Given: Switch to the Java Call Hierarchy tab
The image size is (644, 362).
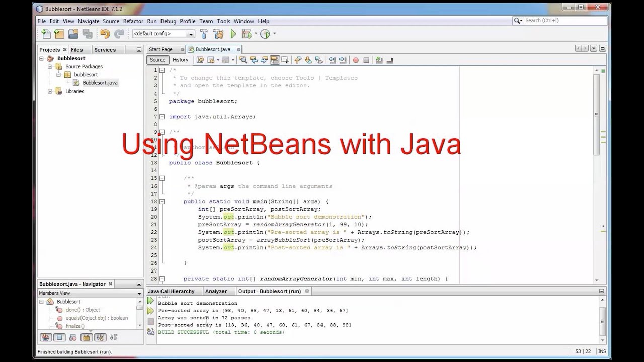Looking at the screenshot, I should [x=171, y=291].
